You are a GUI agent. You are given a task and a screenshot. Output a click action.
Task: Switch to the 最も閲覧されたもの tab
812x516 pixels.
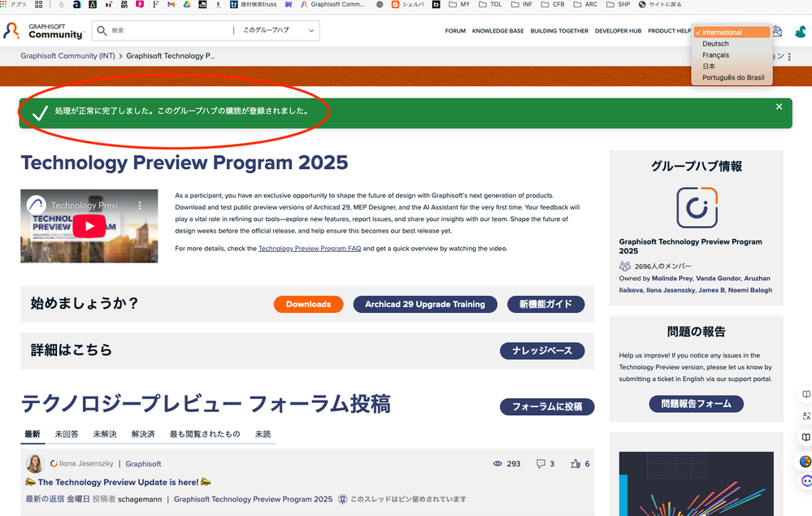click(x=205, y=434)
